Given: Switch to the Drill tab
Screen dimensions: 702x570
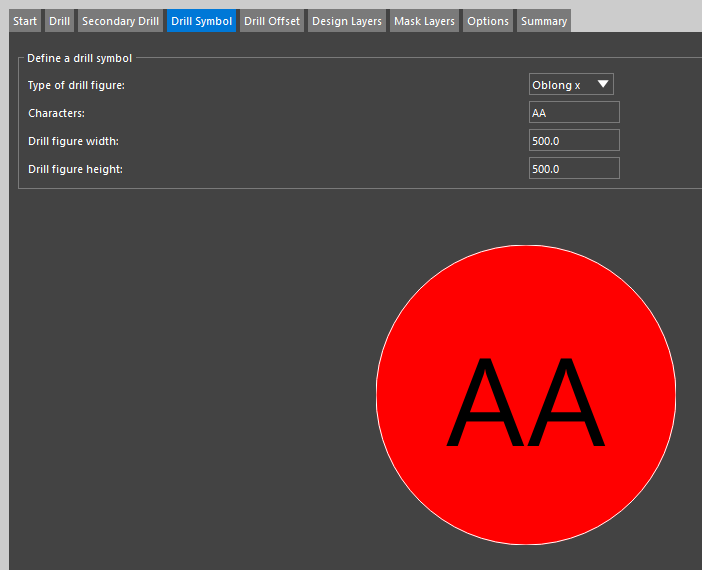Looking at the screenshot, I should [x=60, y=21].
